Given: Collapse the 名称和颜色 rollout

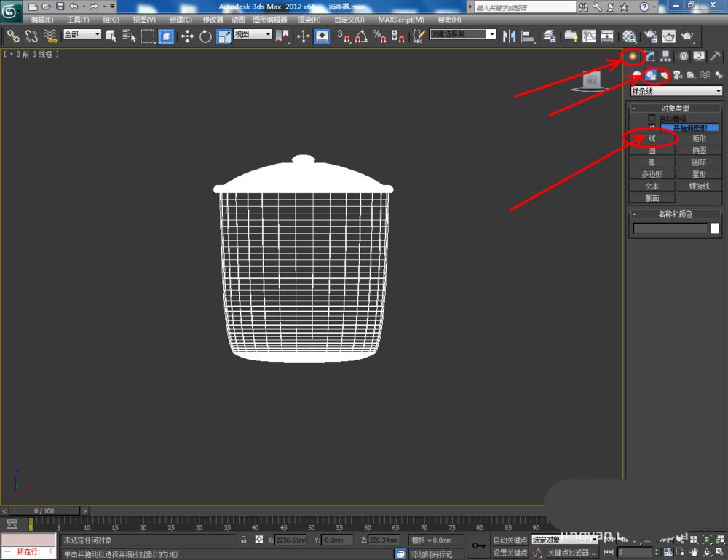Looking at the screenshot, I should click(x=676, y=214).
